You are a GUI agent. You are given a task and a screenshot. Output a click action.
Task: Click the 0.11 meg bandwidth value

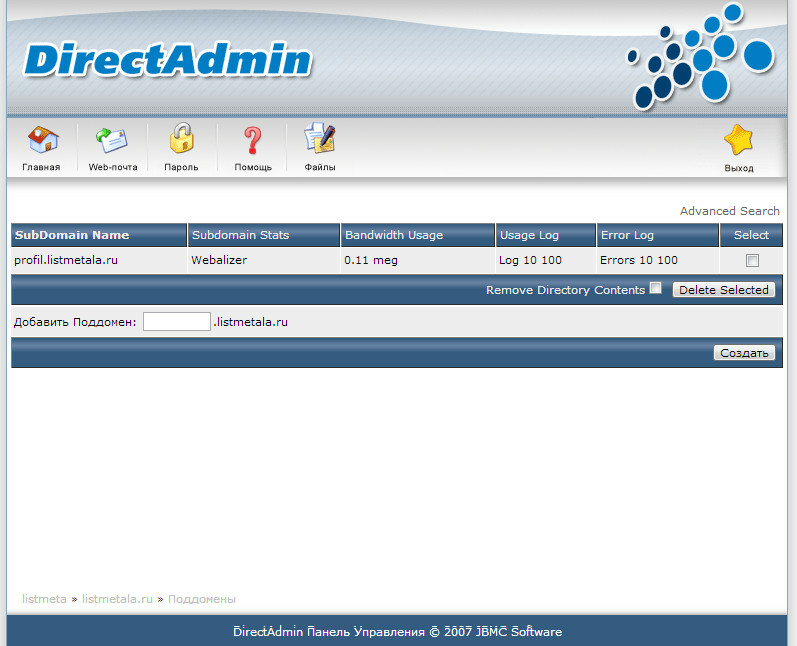pyautogui.click(x=371, y=260)
